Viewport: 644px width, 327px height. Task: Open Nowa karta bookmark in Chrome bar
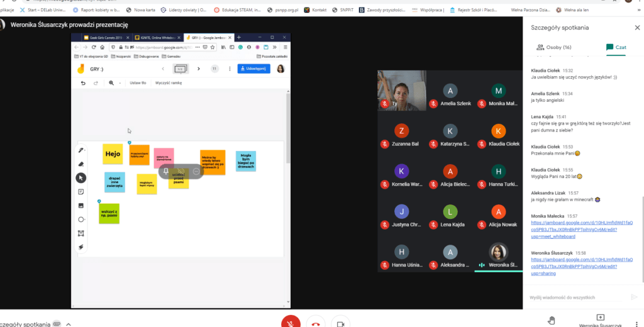coord(140,10)
